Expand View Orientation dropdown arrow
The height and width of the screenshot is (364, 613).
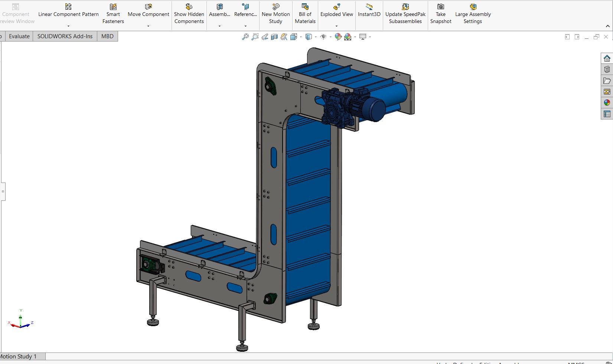click(301, 37)
